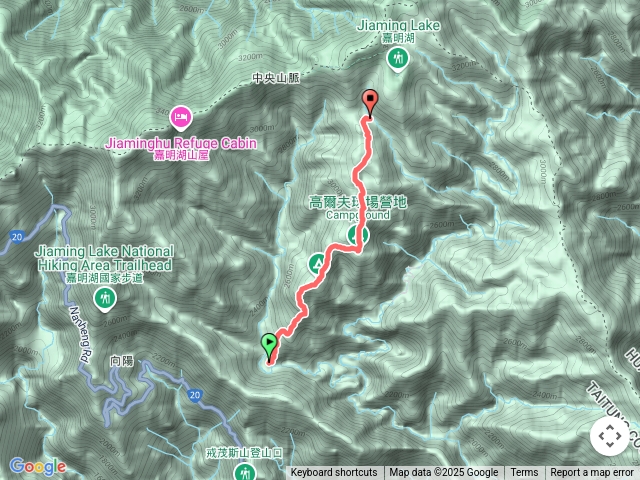Click the green route start pin marker

pyautogui.click(x=269, y=346)
